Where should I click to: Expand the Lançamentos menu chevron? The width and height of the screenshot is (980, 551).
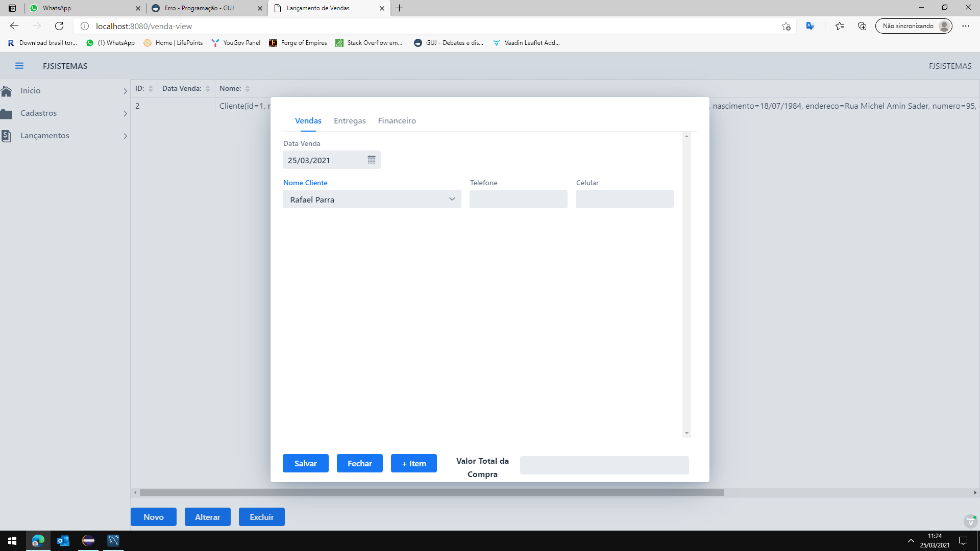(x=125, y=136)
